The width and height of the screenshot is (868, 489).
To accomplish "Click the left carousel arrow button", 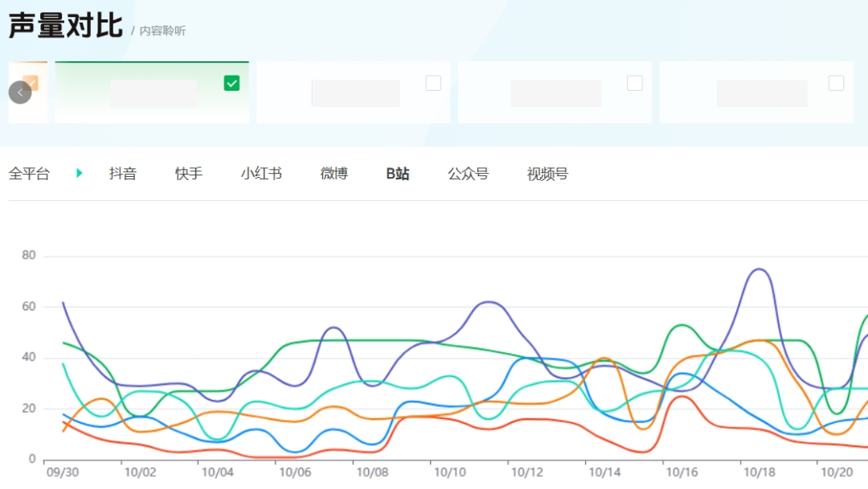I will (20, 92).
